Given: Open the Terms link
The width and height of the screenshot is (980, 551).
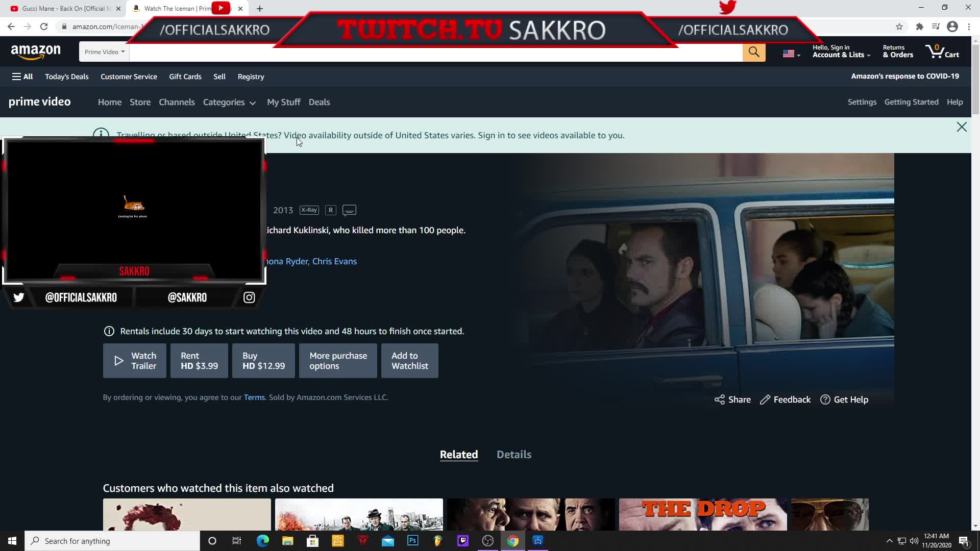Looking at the screenshot, I should [254, 397].
